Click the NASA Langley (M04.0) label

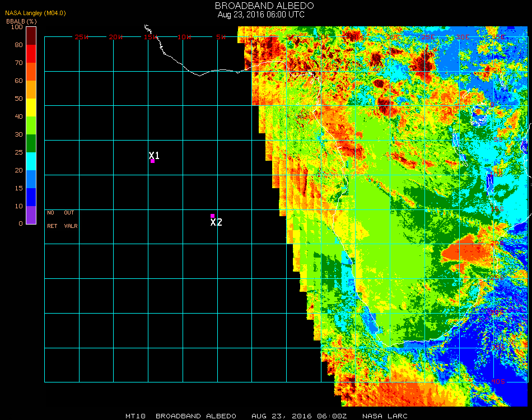36,13
